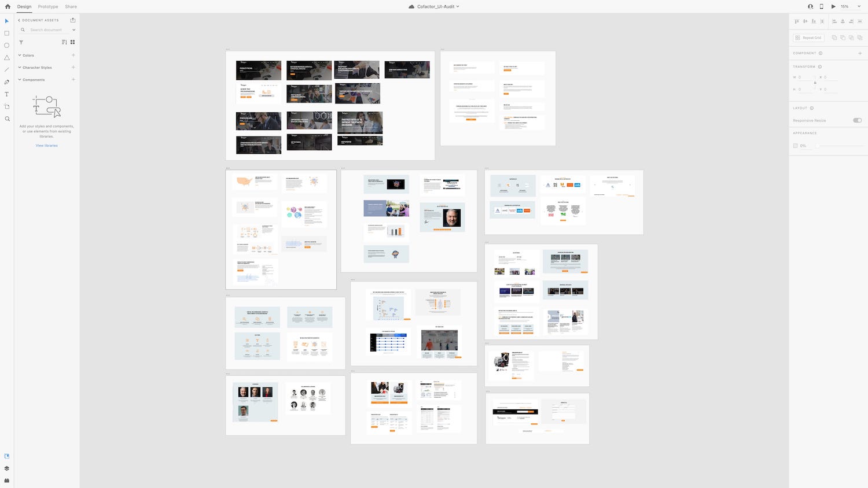The width and height of the screenshot is (868, 488).
Task: Select the Select (arrow) tool
Action: (x=7, y=21)
